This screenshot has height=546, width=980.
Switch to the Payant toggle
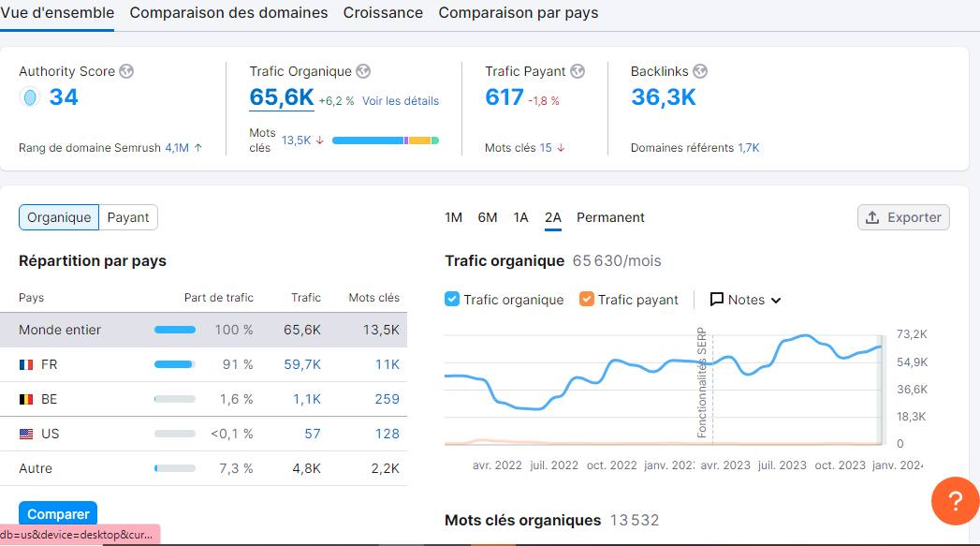click(128, 217)
